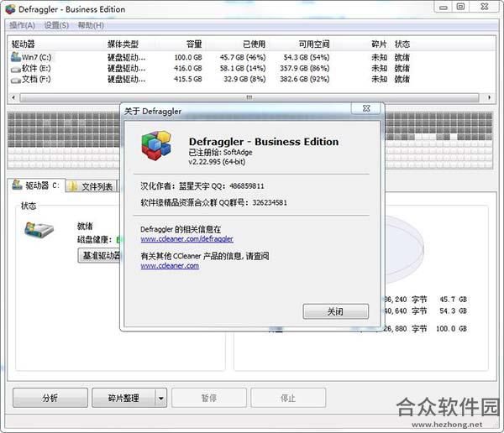Click the folder icon on 文件列表 tab
504x433 pixels.
(x=74, y=186)
